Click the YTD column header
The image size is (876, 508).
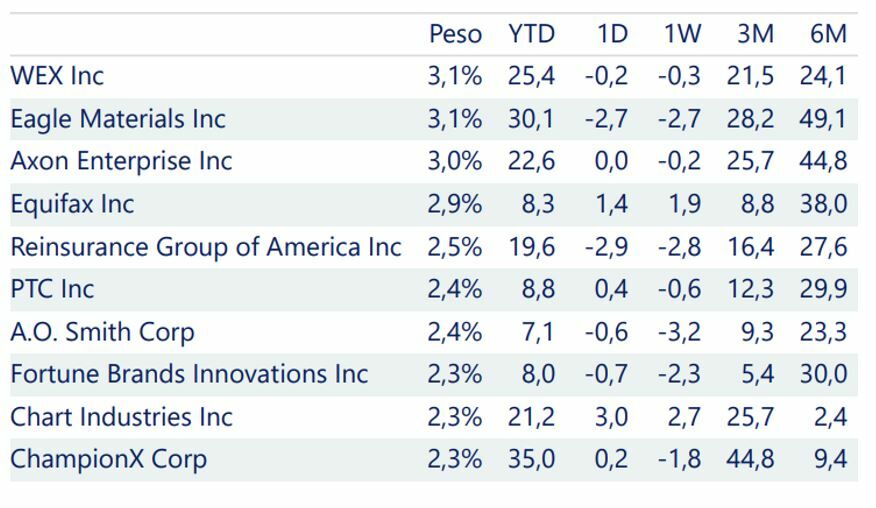point(530,34)
